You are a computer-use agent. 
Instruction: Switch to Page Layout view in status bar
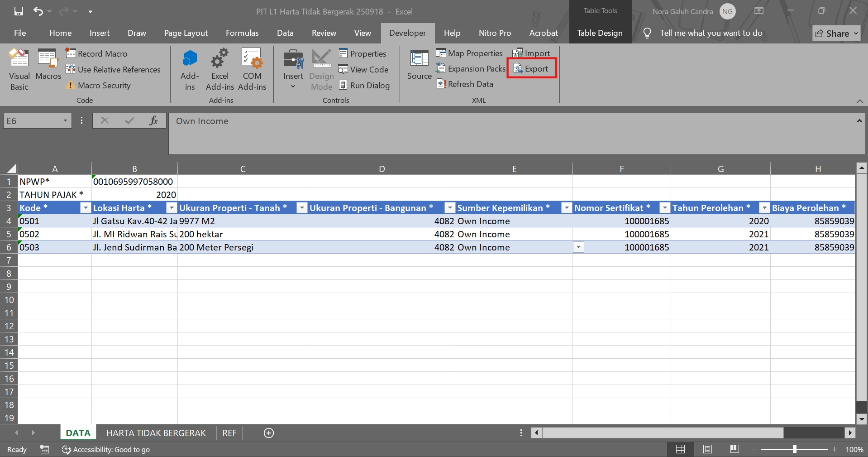click(x=707, y=449)
